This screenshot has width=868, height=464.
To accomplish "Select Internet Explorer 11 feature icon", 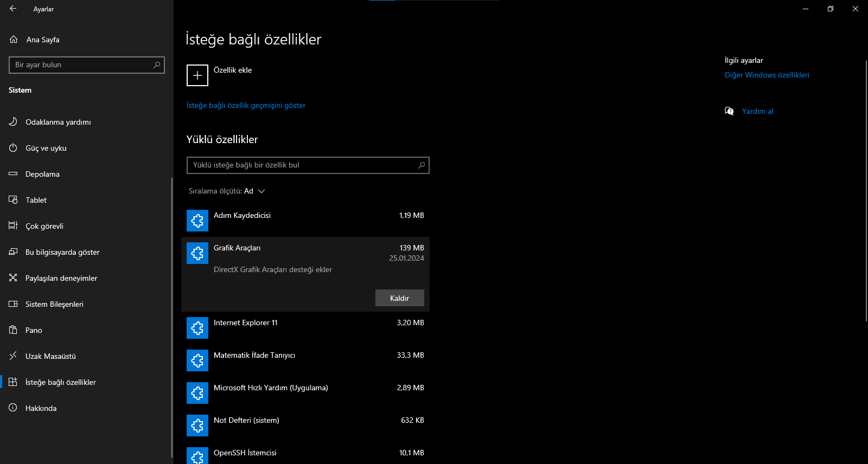I will tap(197, 328).
